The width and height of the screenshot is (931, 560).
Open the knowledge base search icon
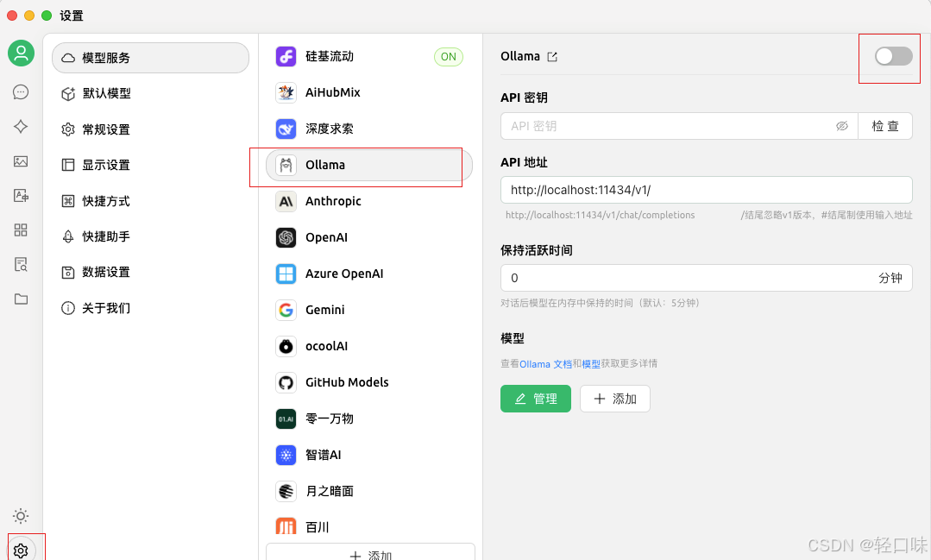coord(21,264)
